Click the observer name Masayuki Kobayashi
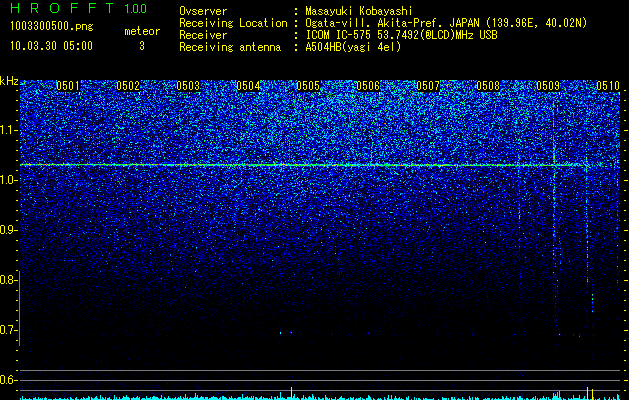Screen dimensions: 629x400 click(x=359, y=11)
